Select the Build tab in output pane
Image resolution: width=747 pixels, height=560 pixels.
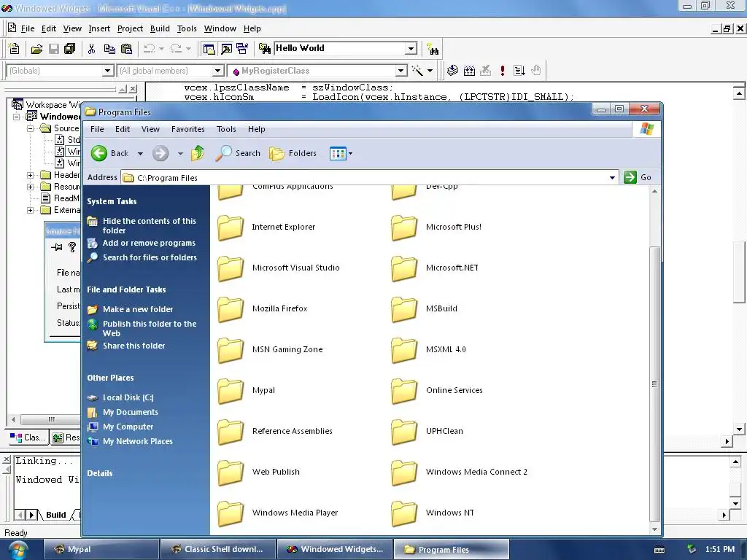[55, 515]
